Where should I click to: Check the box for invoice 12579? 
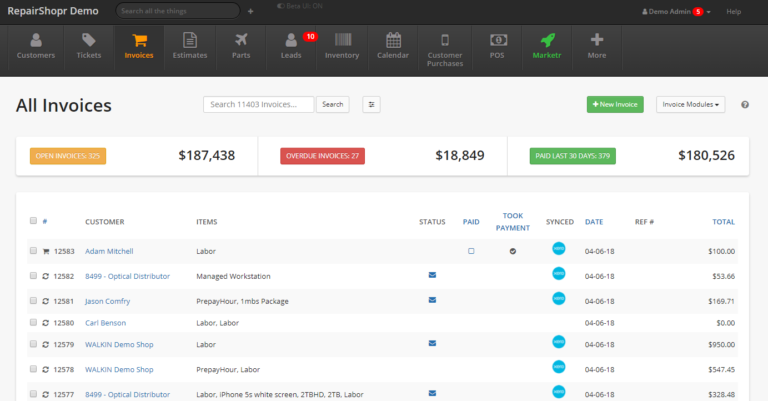coord(33,344)
